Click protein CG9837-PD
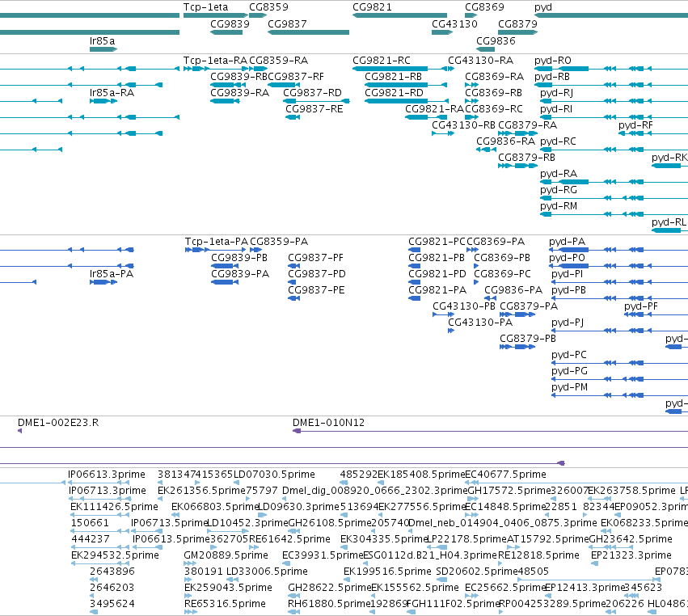688x616 pixels. [317, 274]
